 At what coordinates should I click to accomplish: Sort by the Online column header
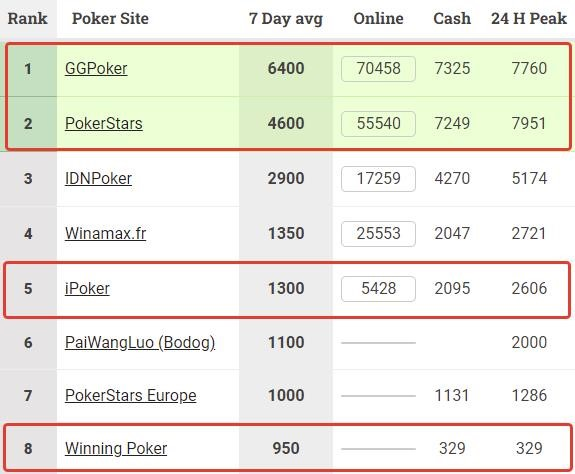(x=378, y=18)
